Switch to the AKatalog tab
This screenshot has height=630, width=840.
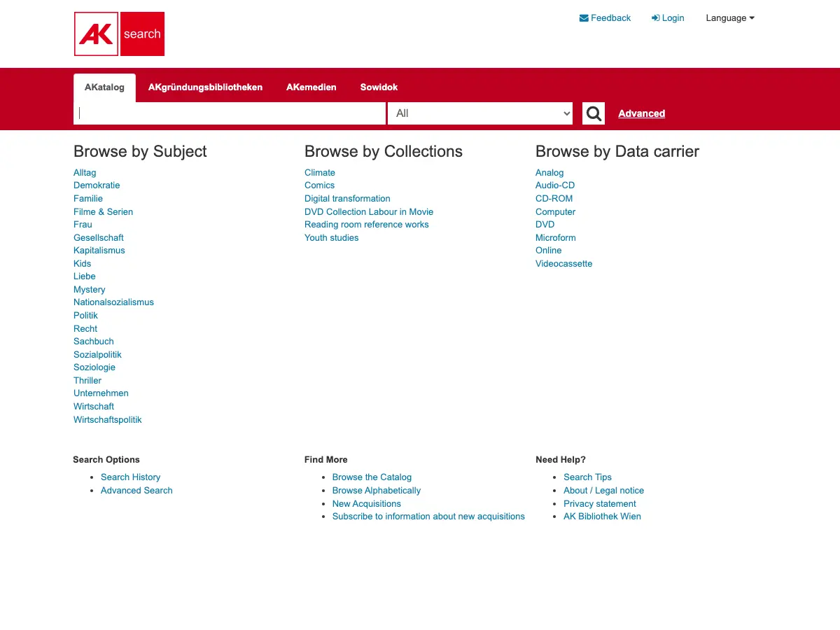click(104, 87)
